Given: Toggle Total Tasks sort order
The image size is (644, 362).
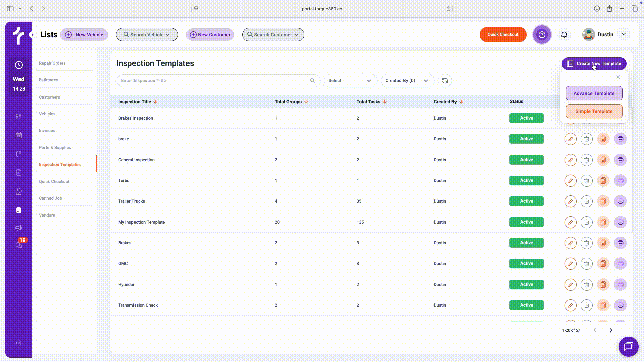Looking at the screenshot, I should pyautogui.click(x=385, y=102).
